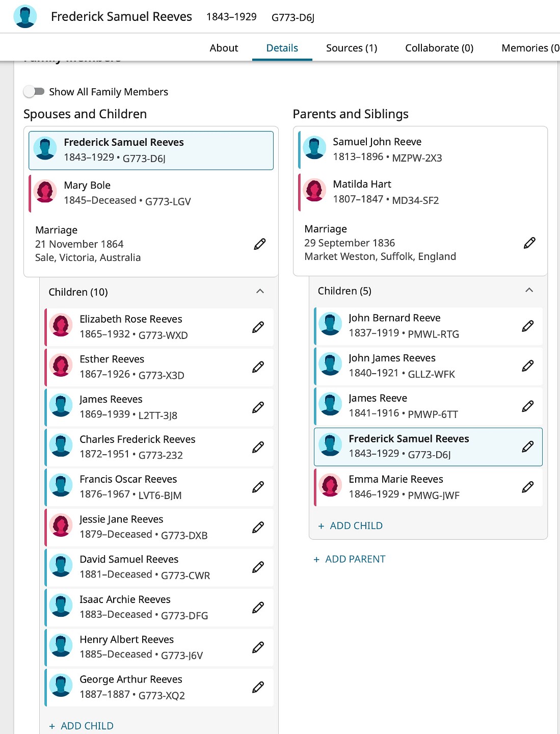Click Add Parent link
This screenshot has width=560, height=734.
(350, 559)
